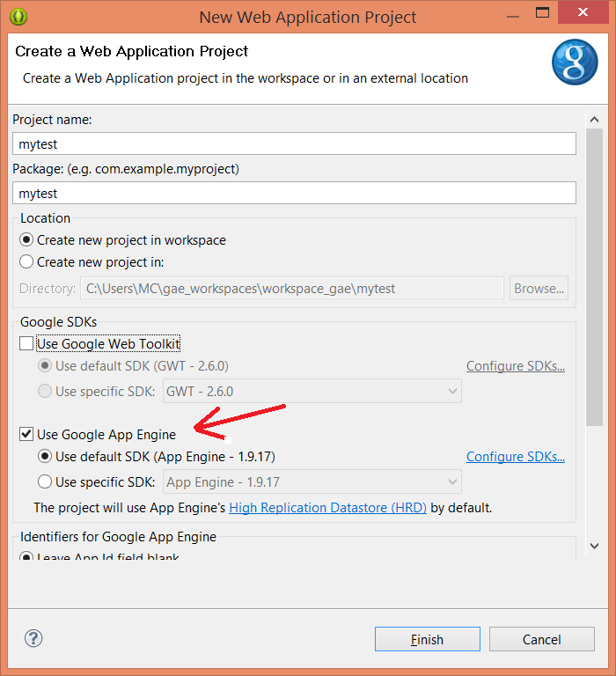
Task: Open the GWT - 2.6.0 SDK dropdown
Action: coord(312,391)
